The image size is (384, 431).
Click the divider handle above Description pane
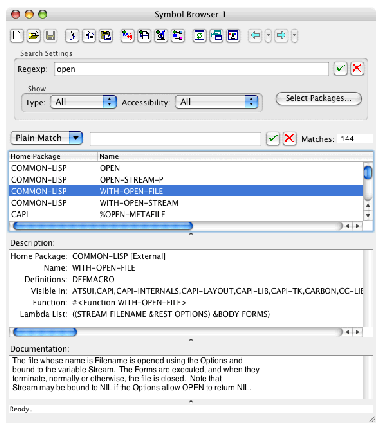pyautogui.click(x=191, y=234)
